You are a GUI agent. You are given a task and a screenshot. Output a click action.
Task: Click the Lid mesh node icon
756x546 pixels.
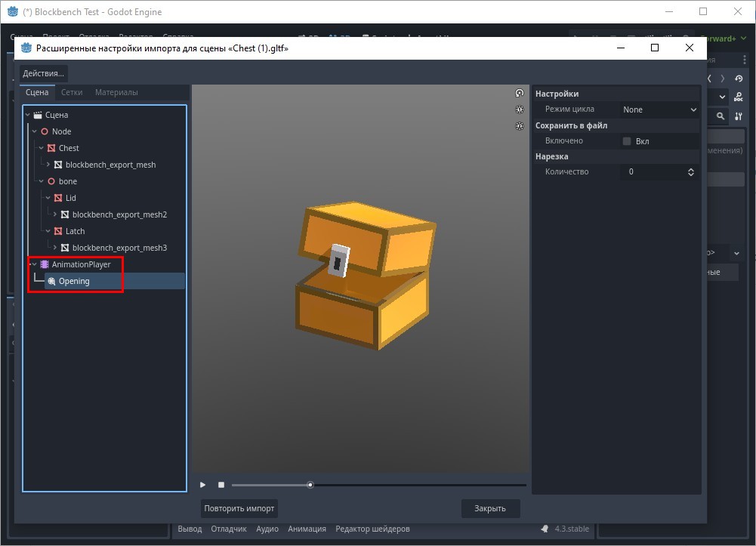[58, 198]
